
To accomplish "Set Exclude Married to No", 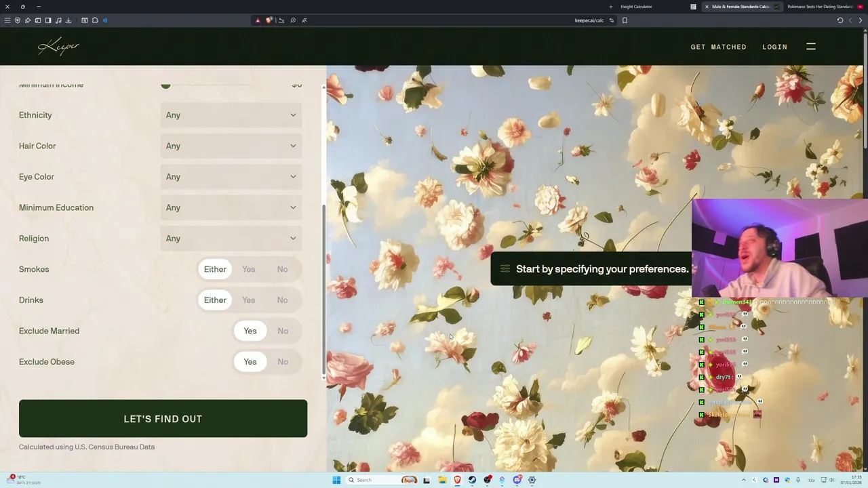I will tap(283, 331).
